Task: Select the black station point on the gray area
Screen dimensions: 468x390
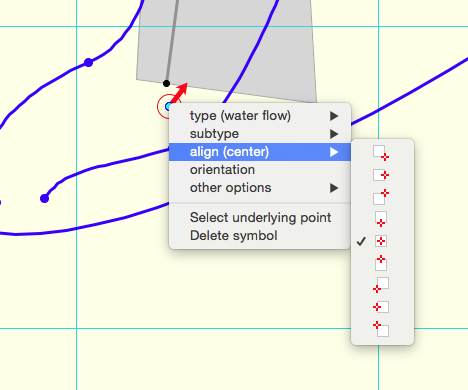Action: pyautogui.click(x=166, y=83)
